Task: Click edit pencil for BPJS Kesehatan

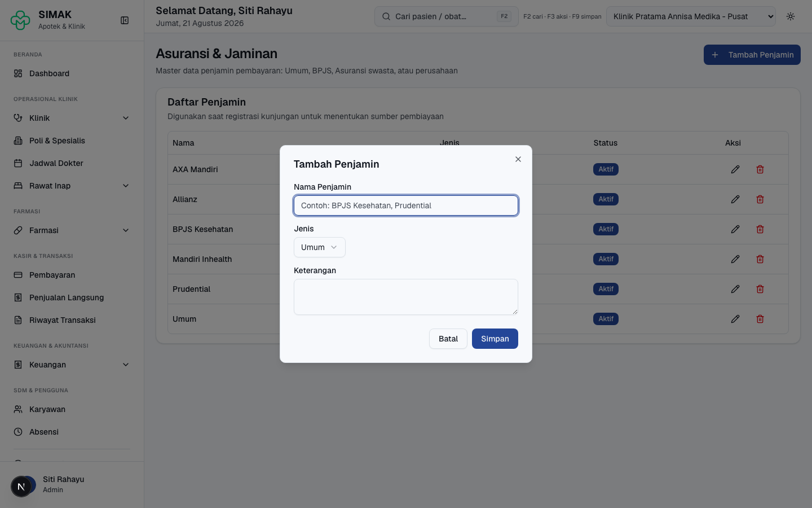Action: 735,229
